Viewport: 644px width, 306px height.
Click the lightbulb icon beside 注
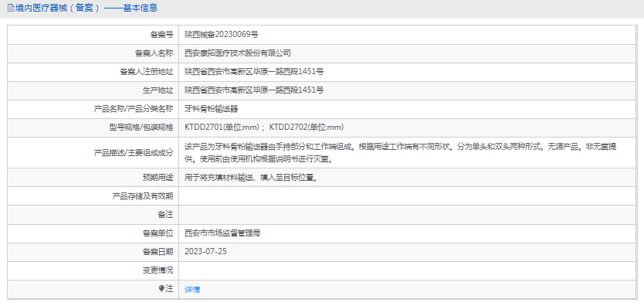click(161, 289)
